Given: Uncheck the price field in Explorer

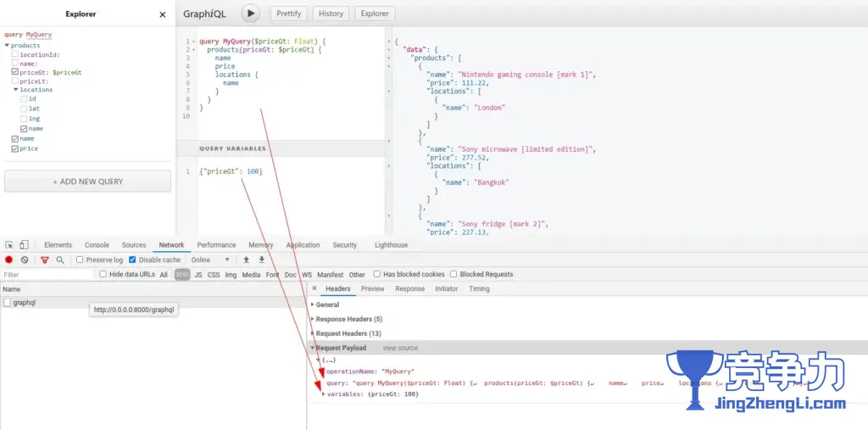Looking at the screenshot, I should point(15,148).
